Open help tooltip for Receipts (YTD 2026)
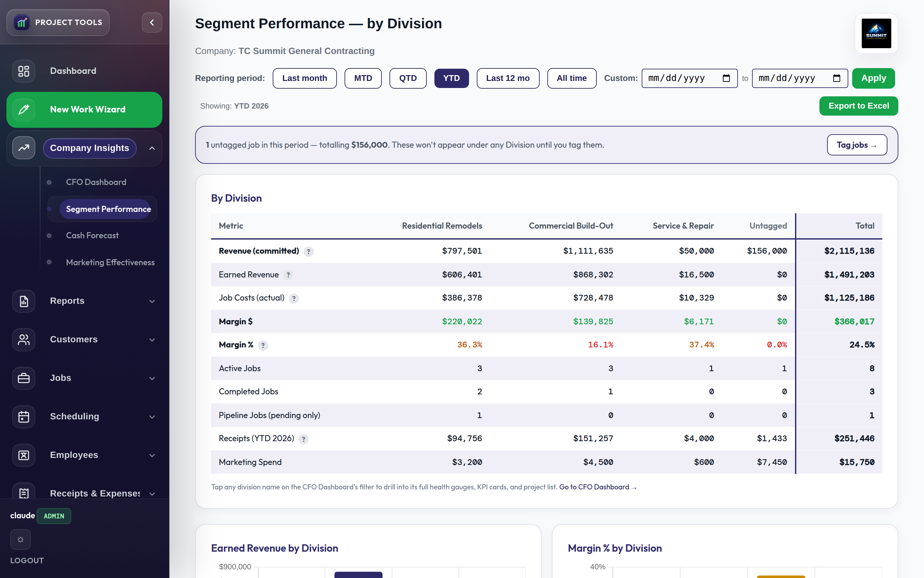This screenshot has width=924, height=578. pyautogui.click(x=304, y=439)
